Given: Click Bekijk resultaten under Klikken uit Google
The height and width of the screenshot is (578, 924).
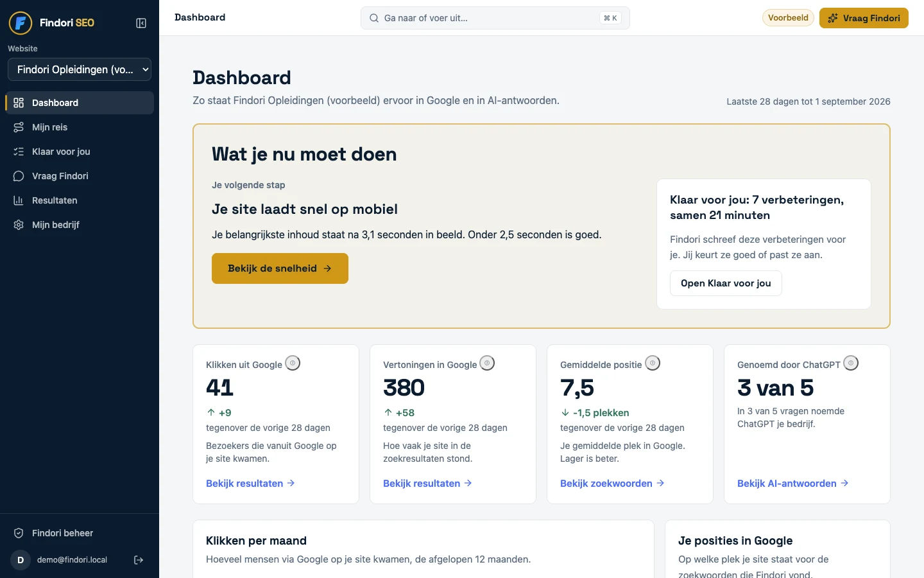Looking at the screenshot, I should [250, 484].
